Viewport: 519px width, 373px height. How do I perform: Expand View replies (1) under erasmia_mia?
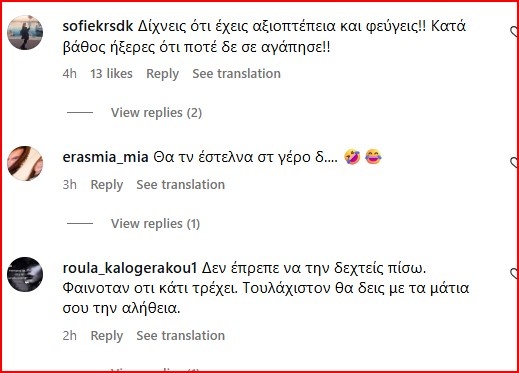tap(155, 224)
